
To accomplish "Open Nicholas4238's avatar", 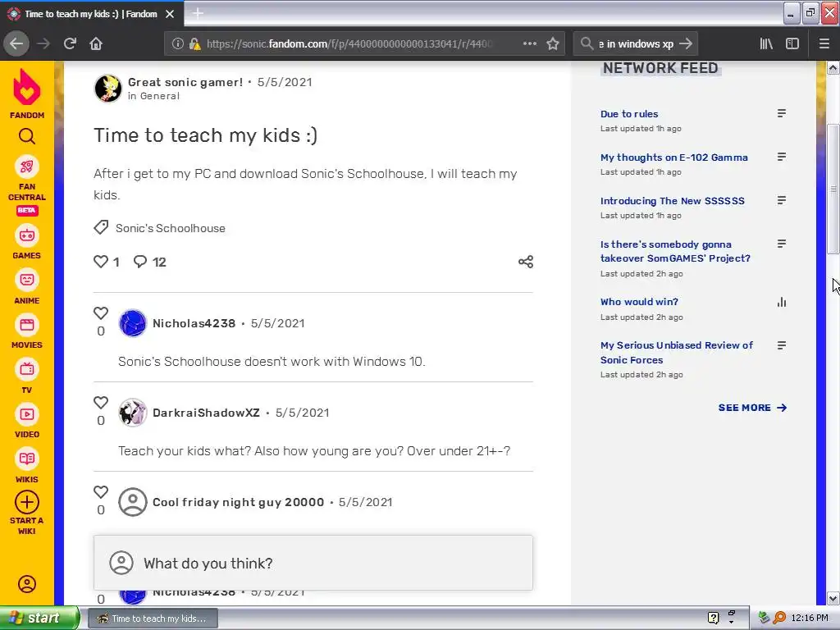I will 132,323.
